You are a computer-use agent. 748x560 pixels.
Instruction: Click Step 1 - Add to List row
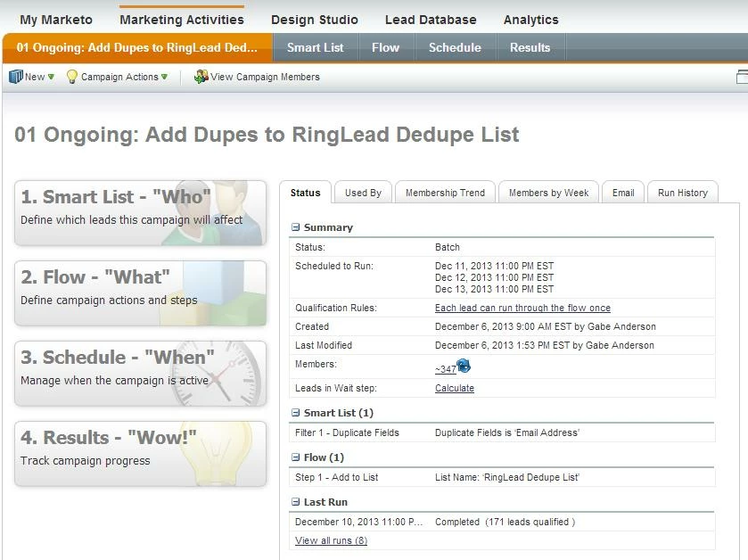point(502,477)
